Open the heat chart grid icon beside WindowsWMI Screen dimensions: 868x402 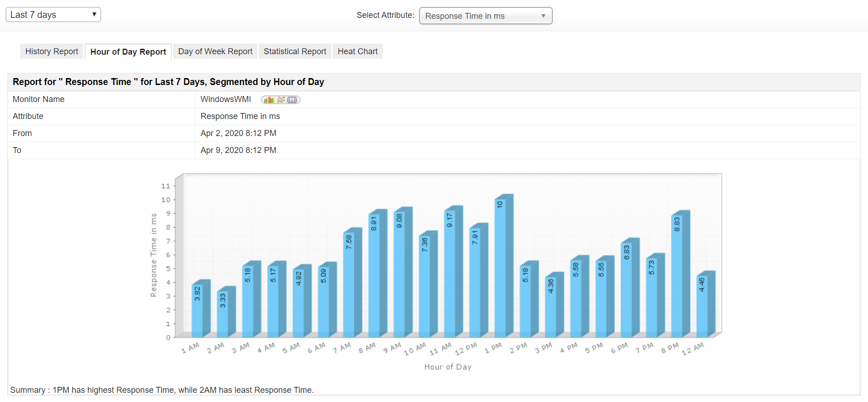[292, 100]
